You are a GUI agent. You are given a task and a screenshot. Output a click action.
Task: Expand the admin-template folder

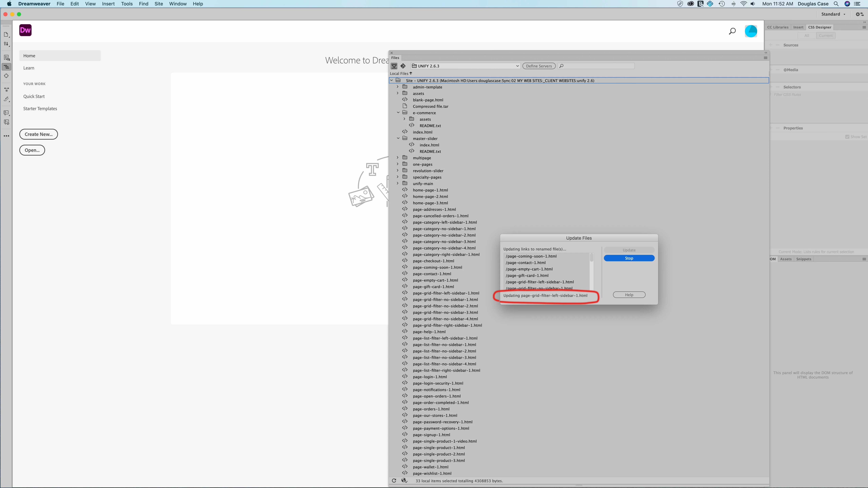click(398, 87)
